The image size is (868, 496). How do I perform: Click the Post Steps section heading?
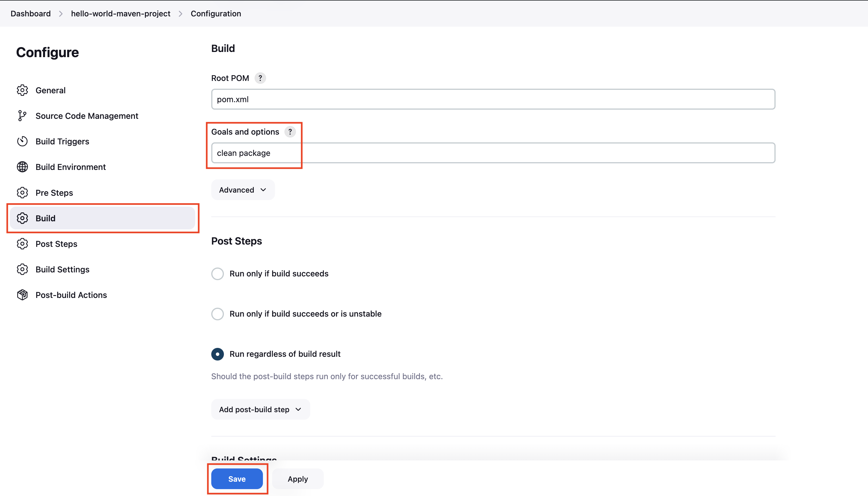[x=237, y=241]
